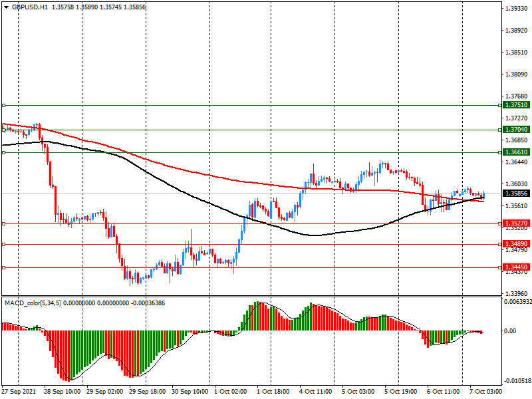
Task: Click the 5 Oct 19:00 time label
Action: tap(401, 391)
